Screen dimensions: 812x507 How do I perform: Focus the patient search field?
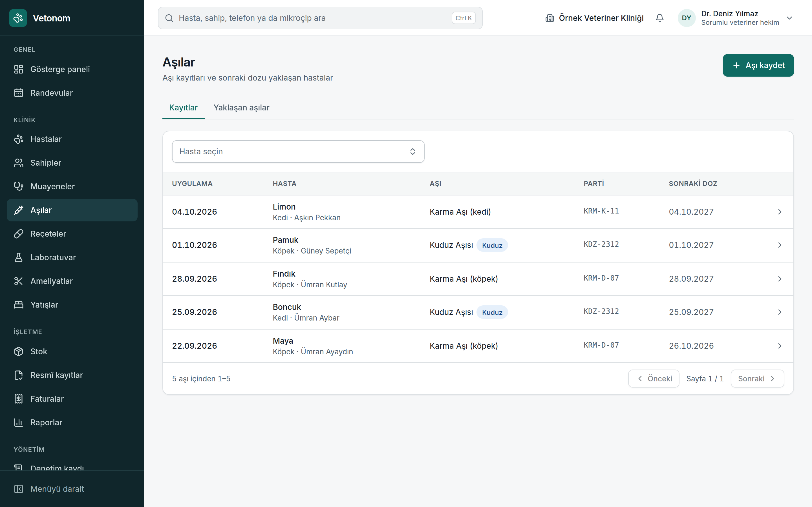pos(320,18)
